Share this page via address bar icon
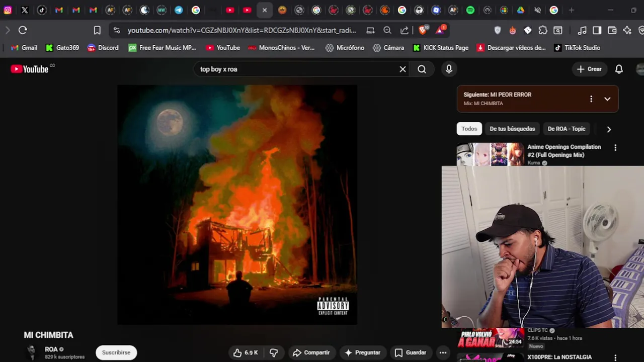This screenshot has width=644, height=362. [x=405, y=30]
